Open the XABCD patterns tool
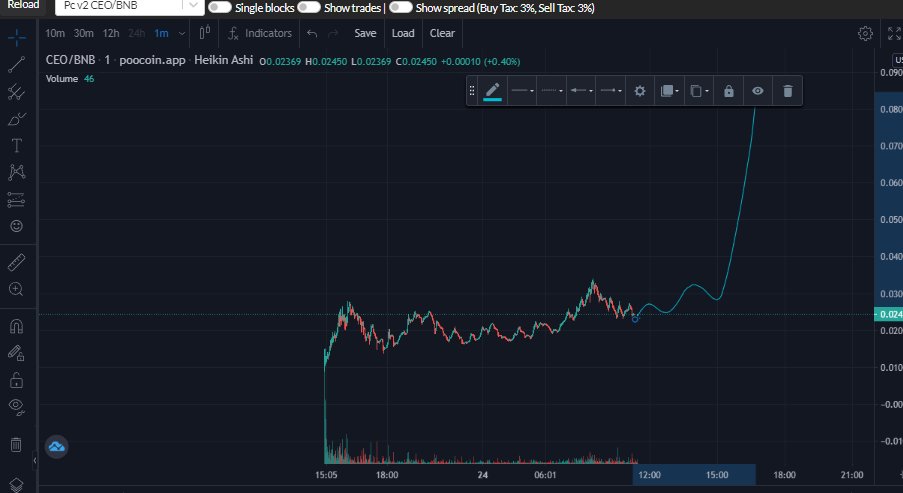Viewport: 903px width, 493px height. (x=17, y=172)
